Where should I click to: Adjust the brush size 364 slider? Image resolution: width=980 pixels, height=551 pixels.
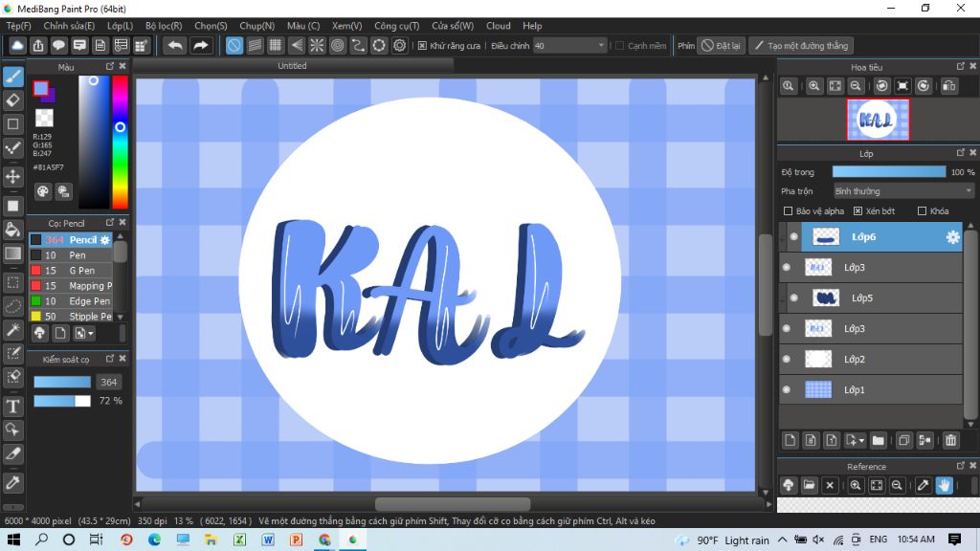[x=62, y=382]
